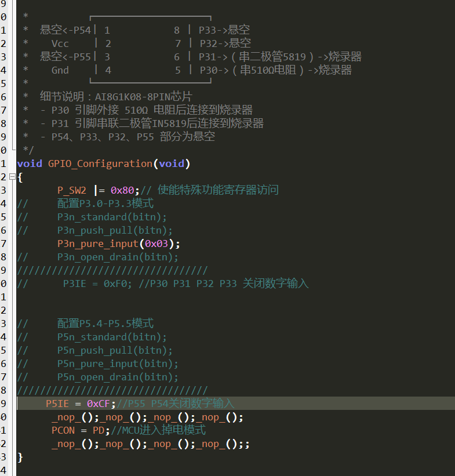Screen dimensions: 455x476
Task: Click the pin label P33->悬空
Action: pos(224,30)
